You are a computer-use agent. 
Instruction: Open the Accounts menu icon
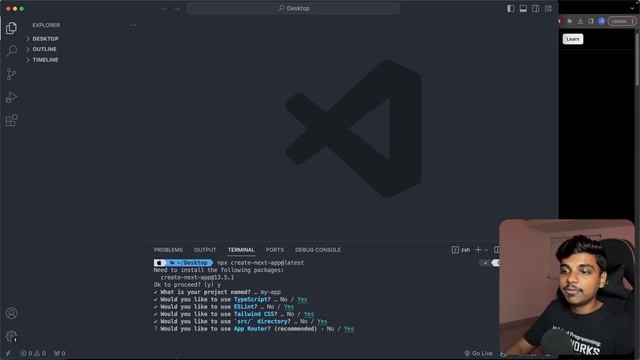(11, 313)
